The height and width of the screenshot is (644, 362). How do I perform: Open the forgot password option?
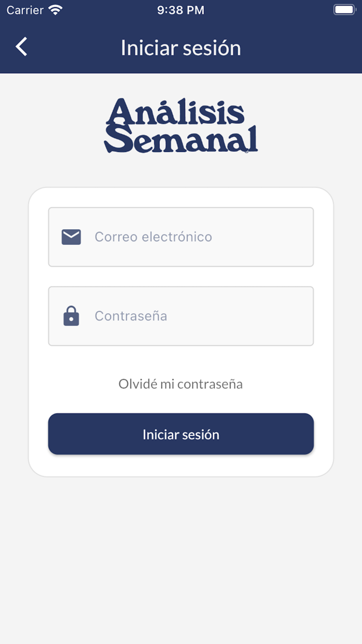click(181, 384)
